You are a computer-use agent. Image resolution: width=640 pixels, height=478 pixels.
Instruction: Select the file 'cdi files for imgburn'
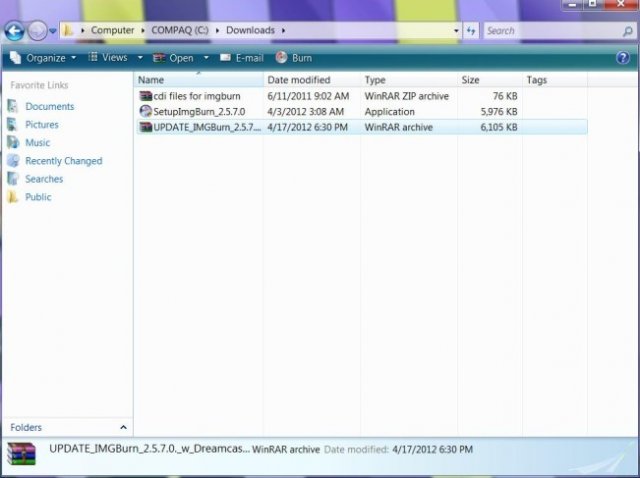point(197,96)
